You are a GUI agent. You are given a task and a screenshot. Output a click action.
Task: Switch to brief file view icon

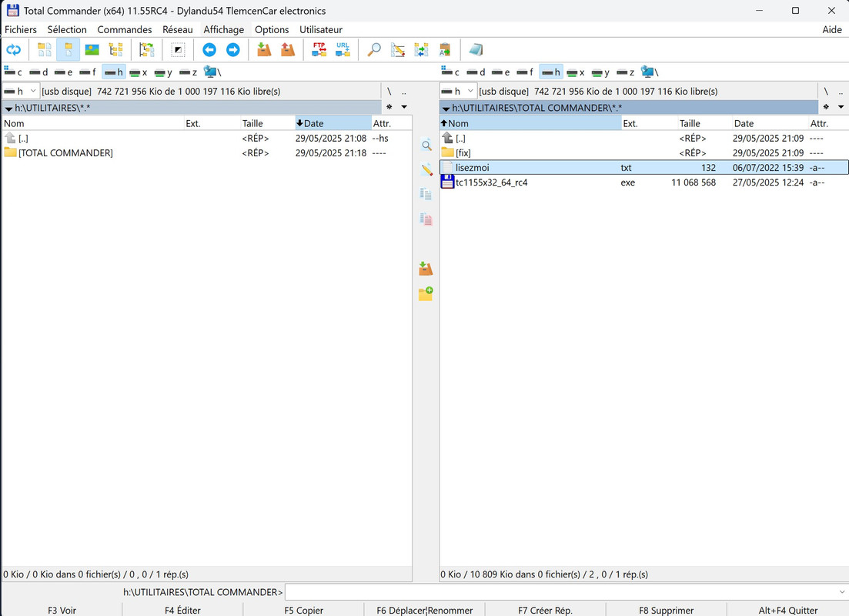45,50
